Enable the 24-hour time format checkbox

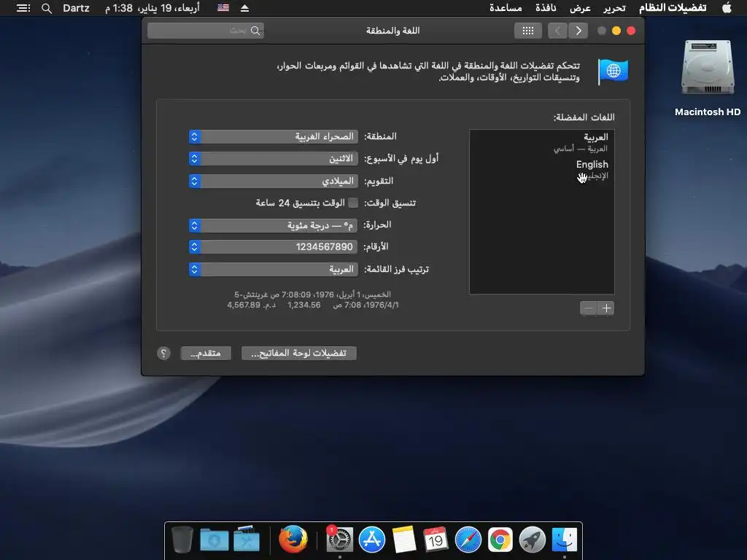click(353, 203)
